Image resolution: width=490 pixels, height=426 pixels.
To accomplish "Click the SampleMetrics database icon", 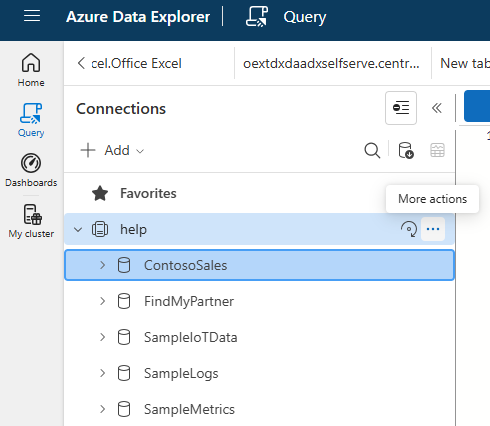I will (x=124, y=409).
